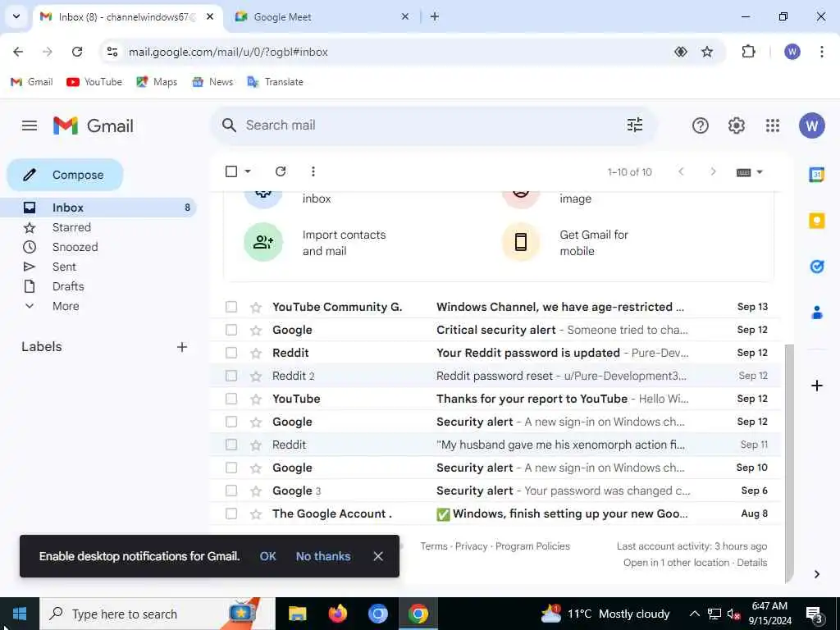Switch to the Google Meet tab
Image resolution: width=840 pixels, height=630 pixels.
click(322, 17)
